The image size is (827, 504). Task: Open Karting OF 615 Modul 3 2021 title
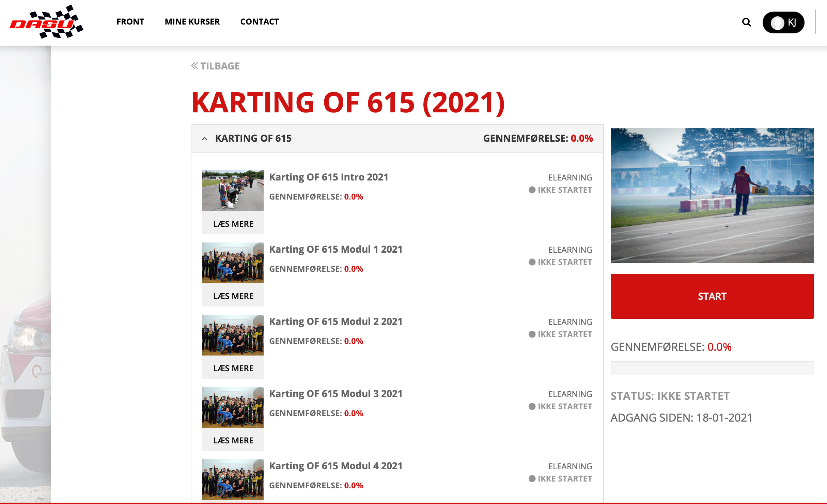click(x=336, y=394)
